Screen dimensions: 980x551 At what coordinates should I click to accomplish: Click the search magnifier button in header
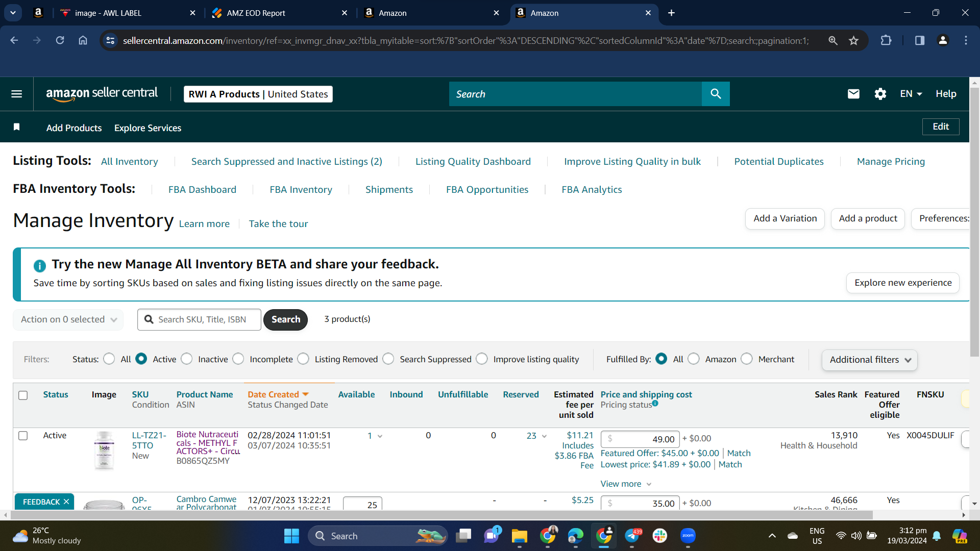pos(716,94)
